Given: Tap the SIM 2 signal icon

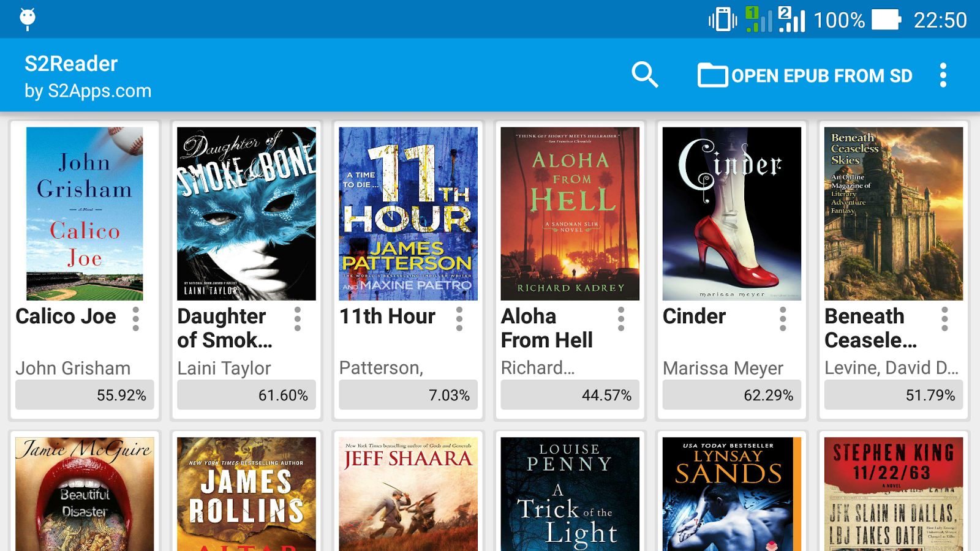Looking at the screenshot, I should pyautogui.click(x=791, y=19).
